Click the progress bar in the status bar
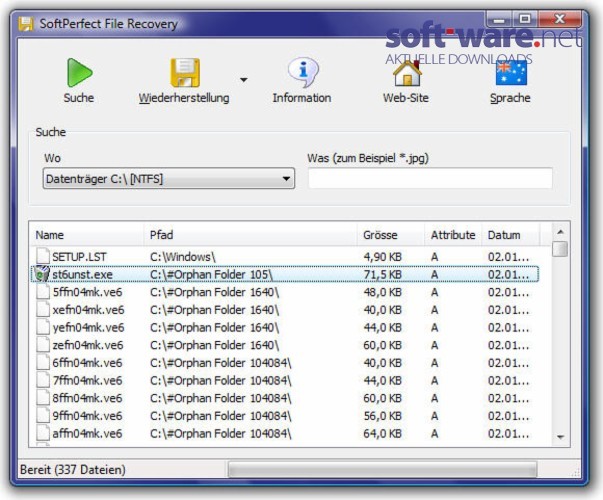Screen dimensions: 603x500 [x=382, y=470]
